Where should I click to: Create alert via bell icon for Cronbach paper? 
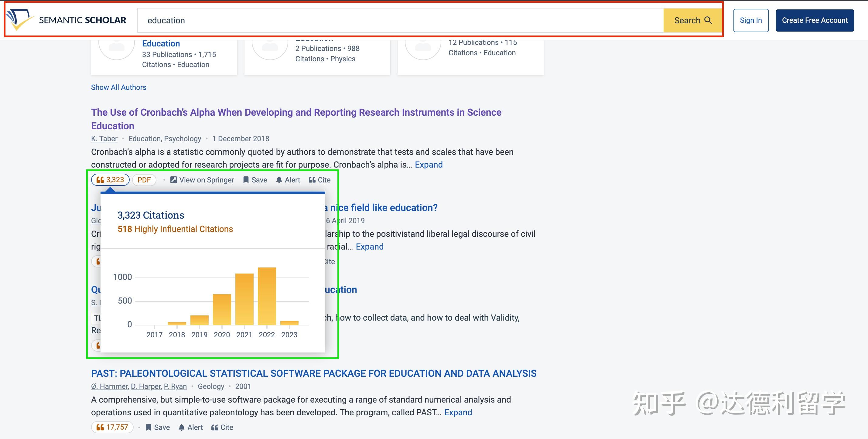279,180
